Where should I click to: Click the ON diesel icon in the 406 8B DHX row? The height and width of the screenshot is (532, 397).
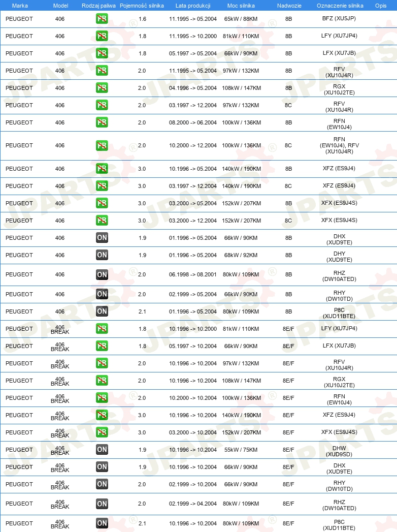click(102, 238)
